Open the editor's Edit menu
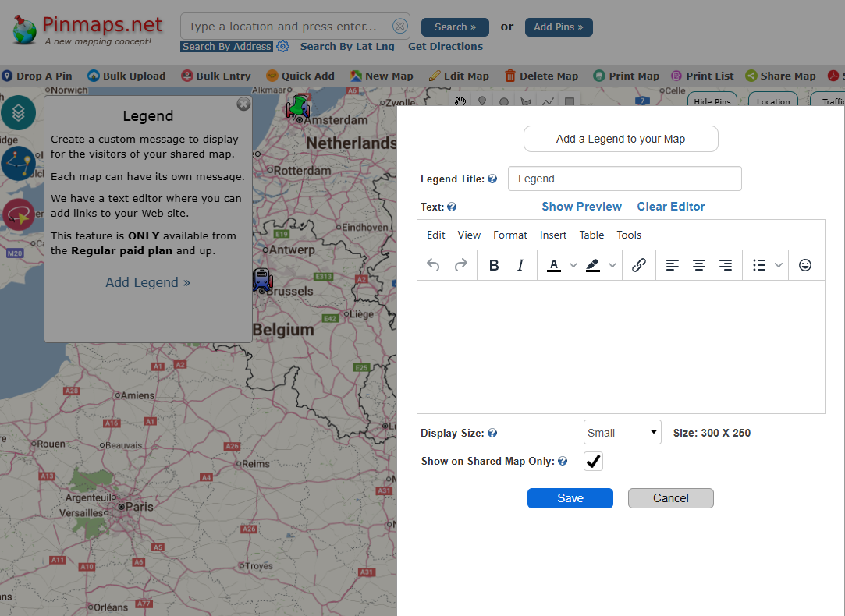Viewport: 845px width, 616px height. (436, 235)
